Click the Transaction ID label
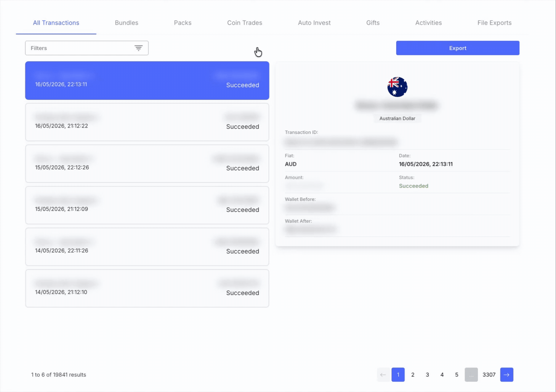This screenshot has height=392, width=556. coord(301,132)
